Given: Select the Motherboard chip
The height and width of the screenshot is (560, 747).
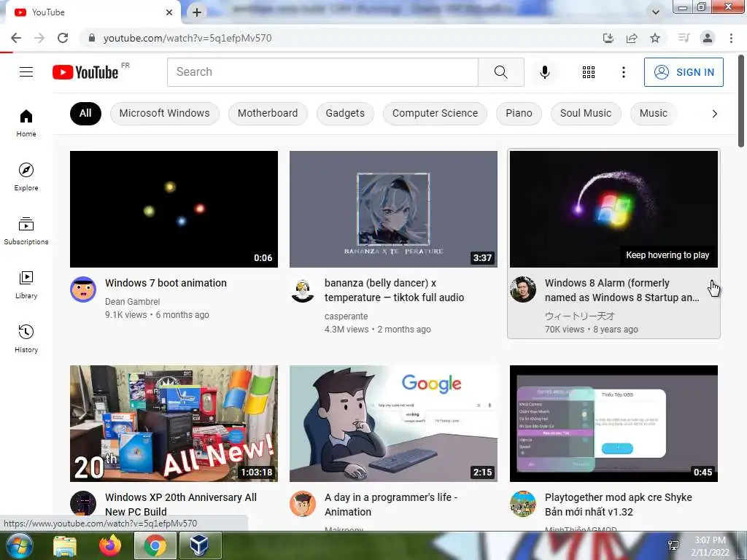Looking at the screenshot, I should [x=268, y=113].
